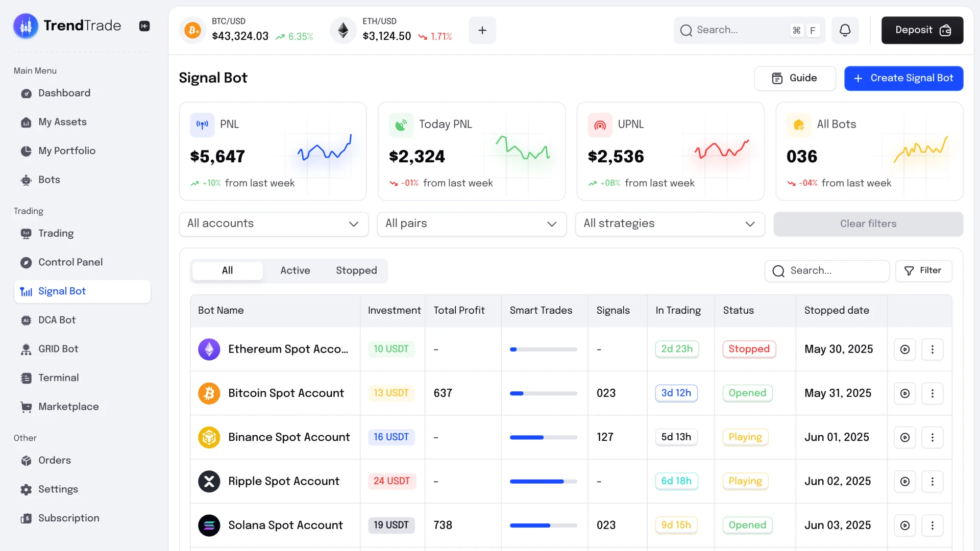Click the Smart Trades progress bar for Solana Spot Account
This screenshot has width=980, height=551.
[x=543, y=525]
